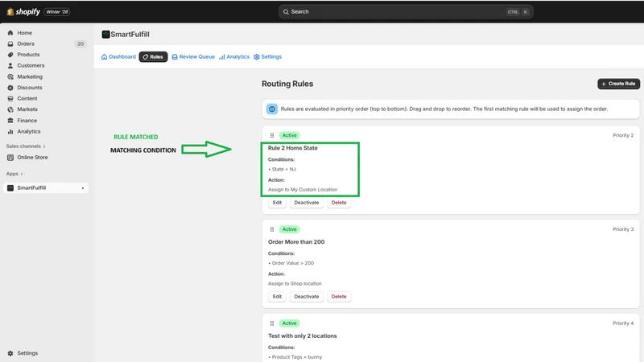The width and height of the screenshot is (644, 362).
Task: Edit the Rule 2 Home State rule
Action: [x=277, y=203]
